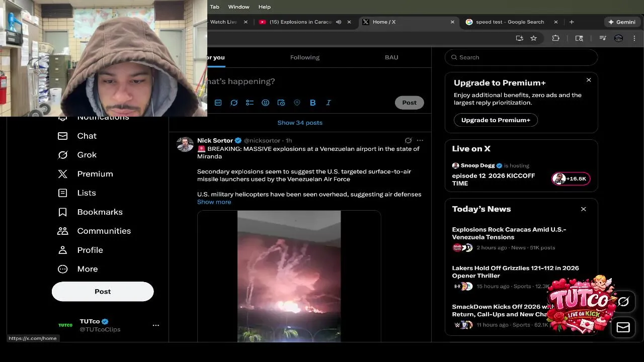Switch to the Following timeline tab
644x362 pixels.
coord(305,57)
